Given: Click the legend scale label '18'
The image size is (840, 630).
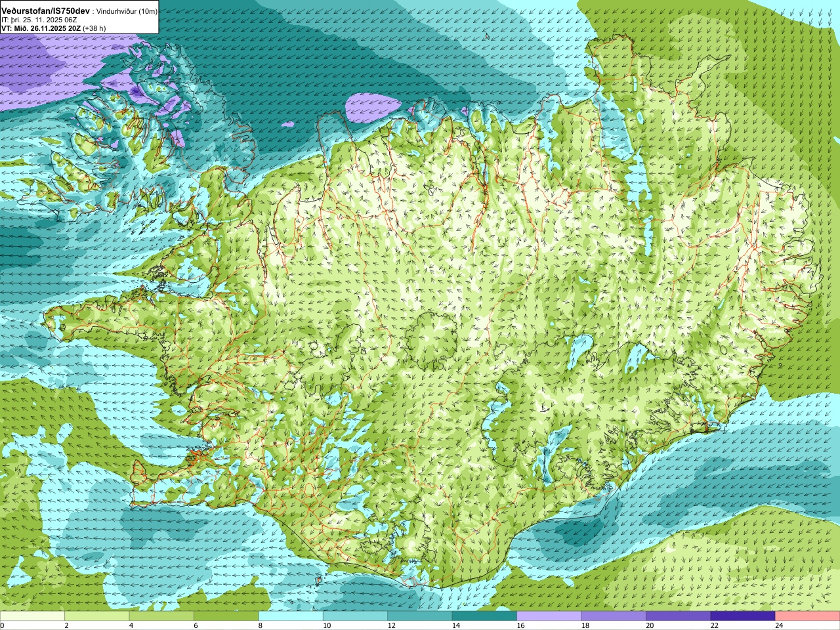Looking at the screenshot, I should tap(585, 625).
